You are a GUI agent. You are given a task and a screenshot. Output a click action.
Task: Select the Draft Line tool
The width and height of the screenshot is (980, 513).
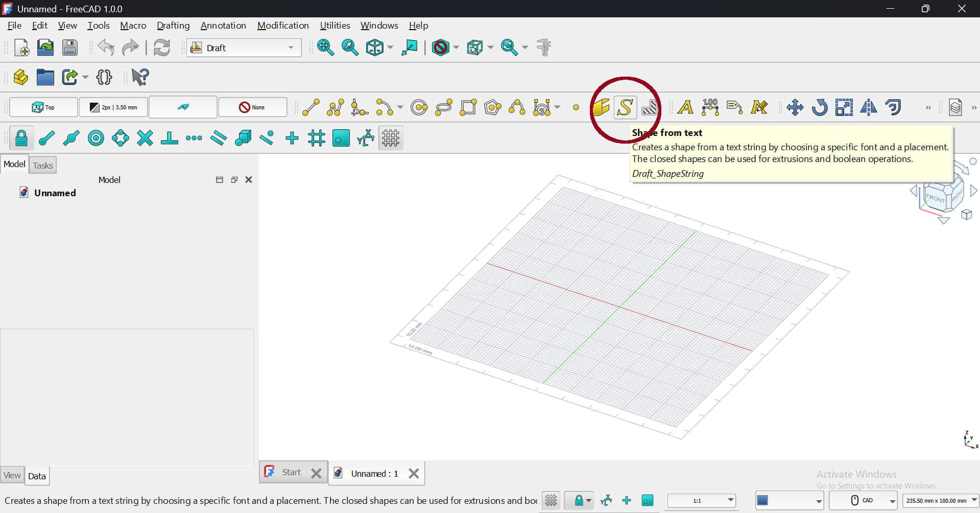point(311,107)
